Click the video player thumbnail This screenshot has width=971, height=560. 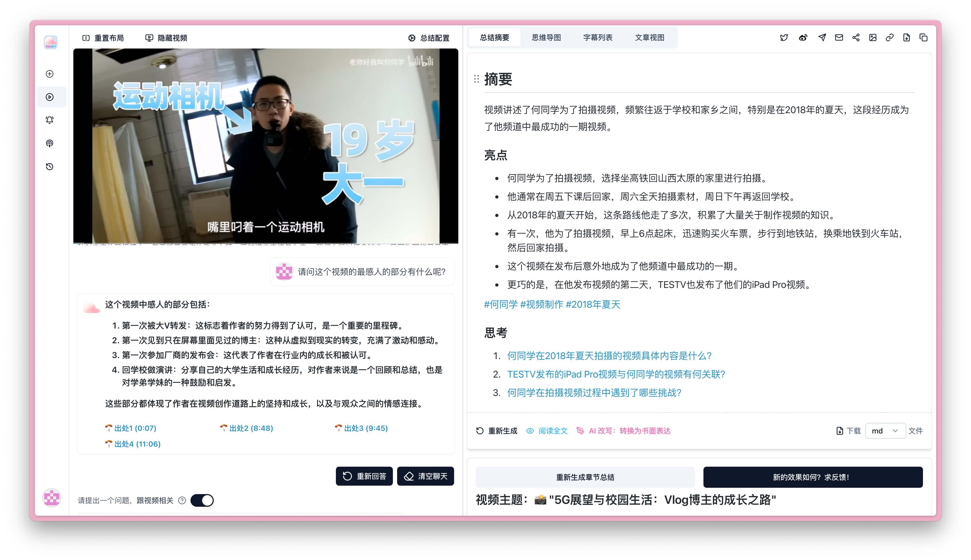[x=265, y=146]
